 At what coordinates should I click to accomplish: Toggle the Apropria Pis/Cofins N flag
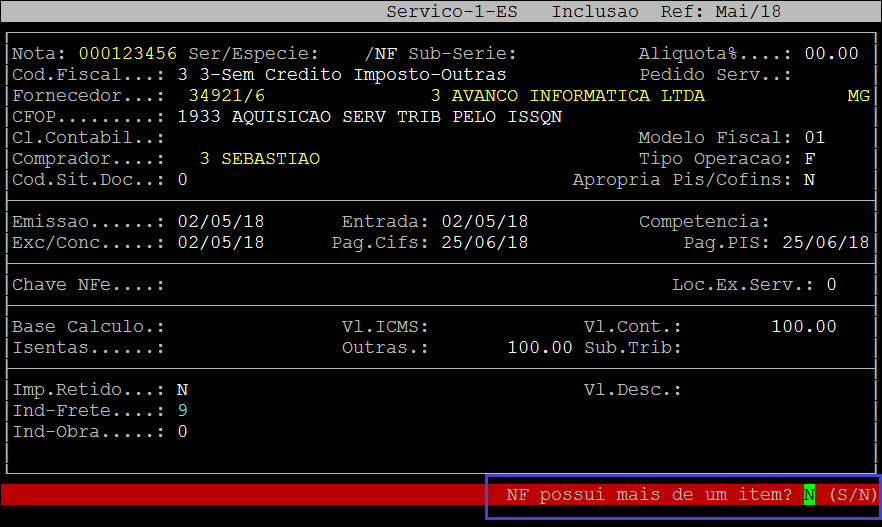pyautogui.click(x=809, y=180)
